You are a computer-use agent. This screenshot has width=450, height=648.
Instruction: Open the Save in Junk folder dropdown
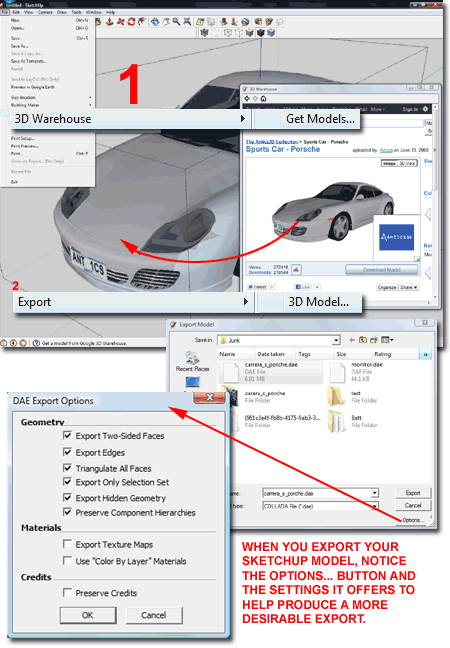click(336, 340)
